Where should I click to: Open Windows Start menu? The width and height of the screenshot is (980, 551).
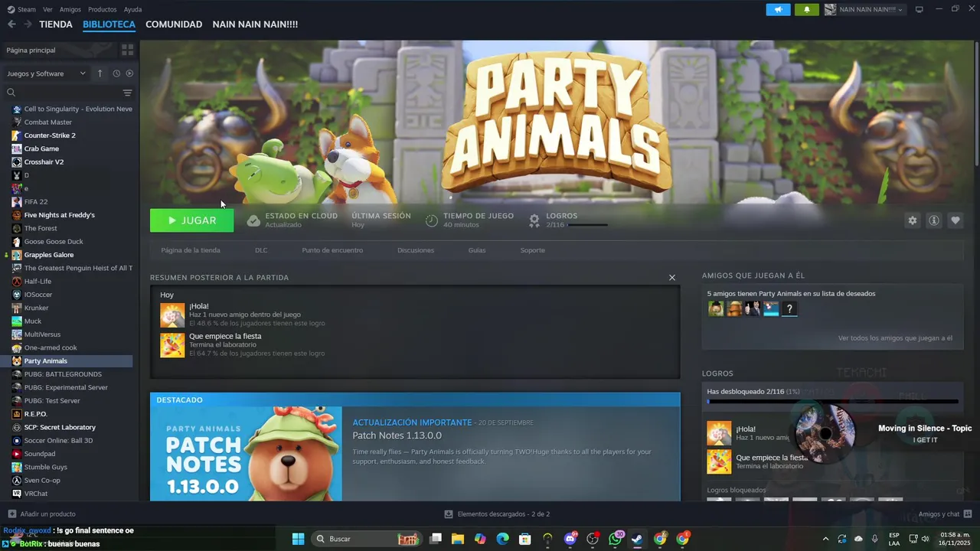click(298, 539)
